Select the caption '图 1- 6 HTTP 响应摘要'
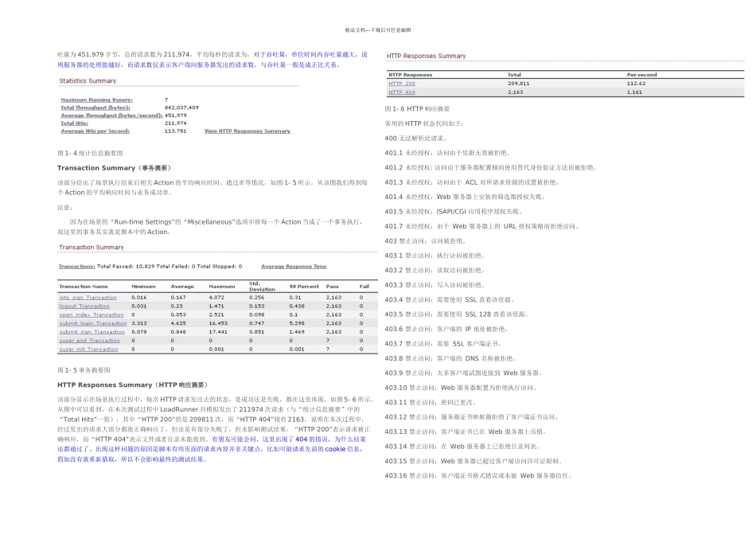756x535 pixels. tap(418, 109)
